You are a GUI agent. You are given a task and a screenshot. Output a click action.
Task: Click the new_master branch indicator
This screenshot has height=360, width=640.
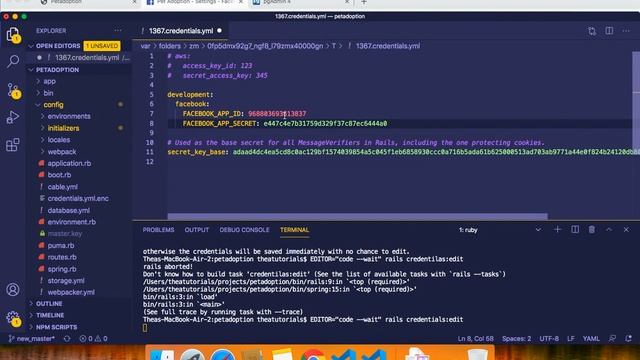(32, 338)
